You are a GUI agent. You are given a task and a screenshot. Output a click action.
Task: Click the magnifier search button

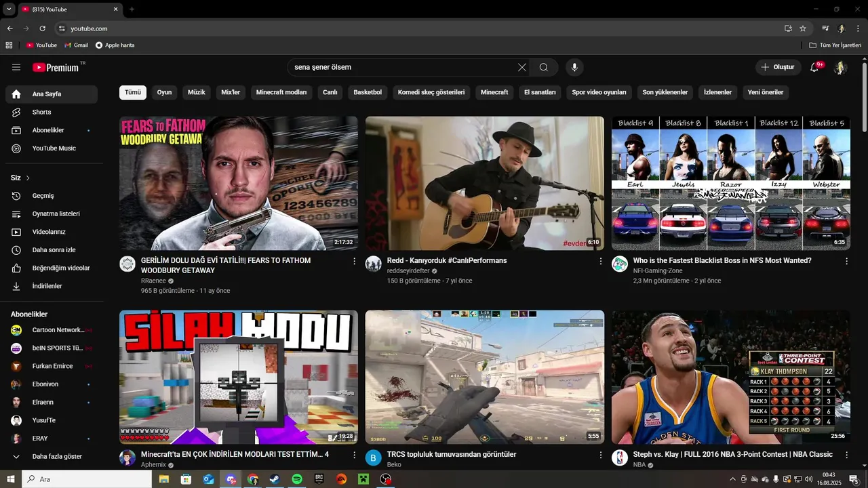point(544,67)
